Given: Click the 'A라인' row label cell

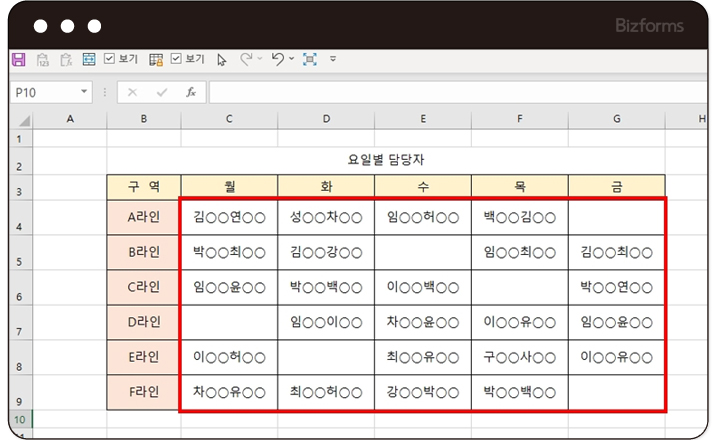Looking at the screenshot, I should coord(144,217).
